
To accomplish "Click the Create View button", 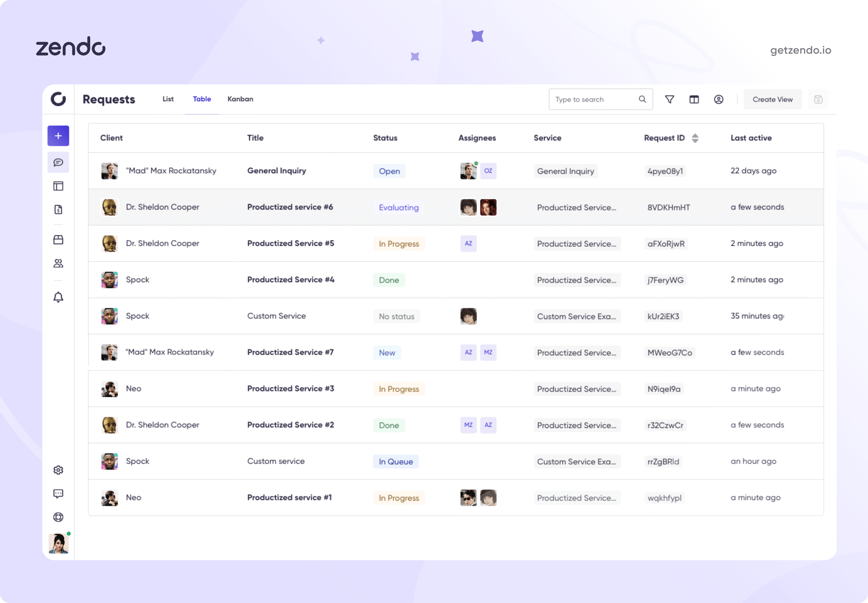I will click(x=772, y=99).
